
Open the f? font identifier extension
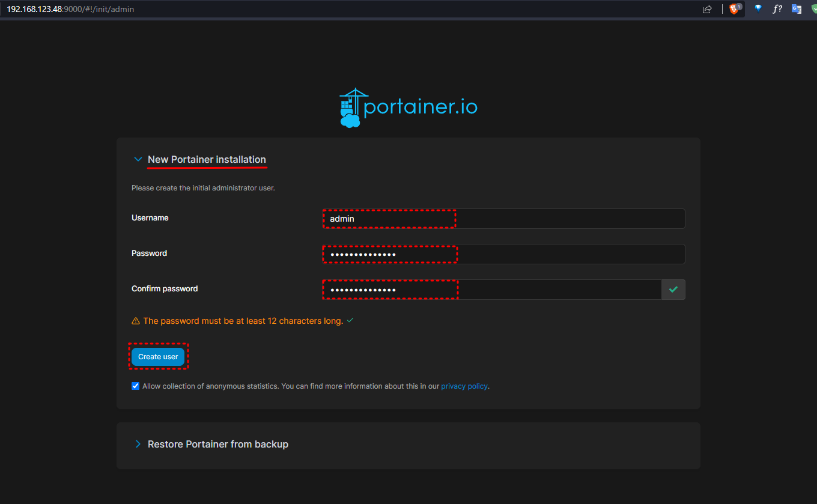777,9
